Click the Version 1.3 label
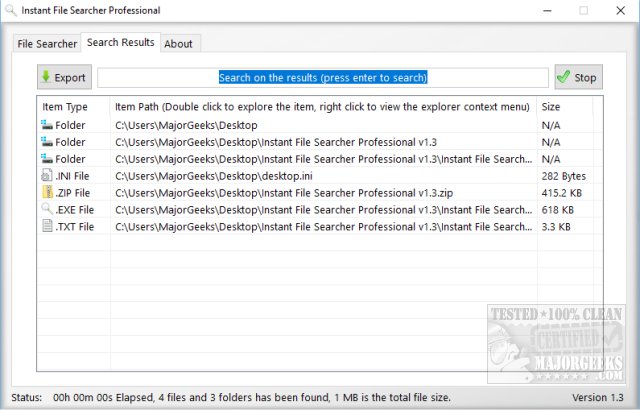 click(x=598, y=397)
